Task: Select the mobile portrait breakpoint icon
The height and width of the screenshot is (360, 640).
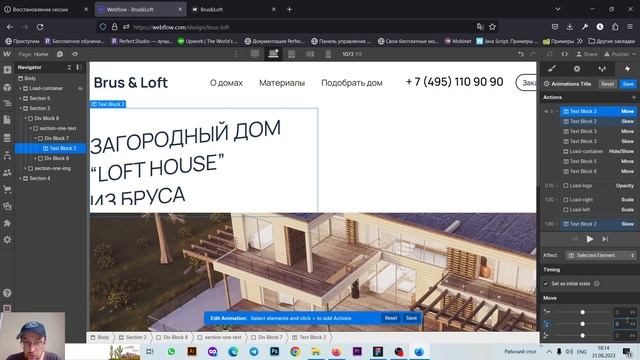Action: tap(328, 54)
